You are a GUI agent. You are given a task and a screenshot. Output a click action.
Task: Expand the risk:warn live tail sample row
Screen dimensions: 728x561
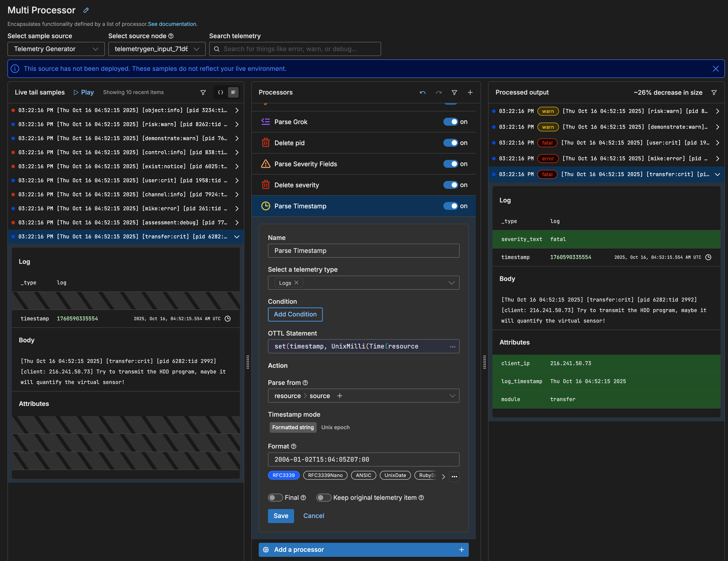(x=237, y=124)
